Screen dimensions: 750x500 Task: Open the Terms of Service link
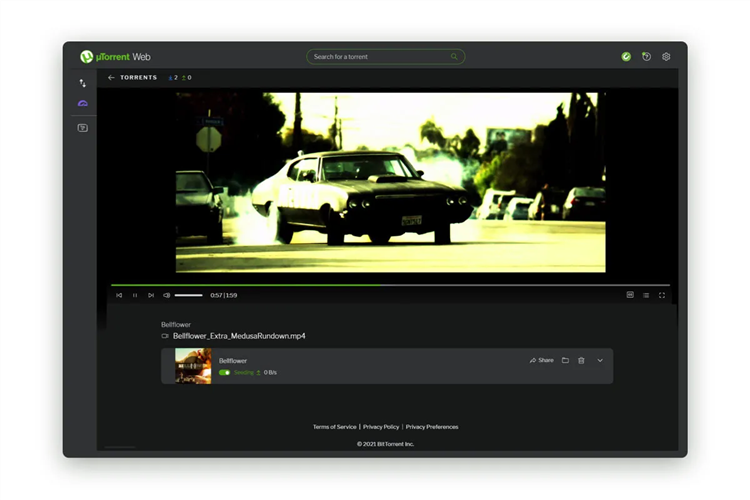point(335,427)
